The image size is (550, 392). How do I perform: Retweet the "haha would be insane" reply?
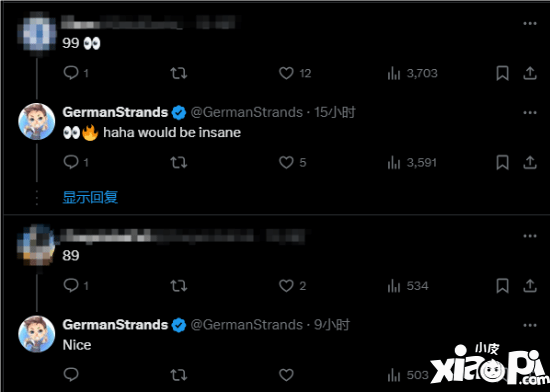click(179, 163)
